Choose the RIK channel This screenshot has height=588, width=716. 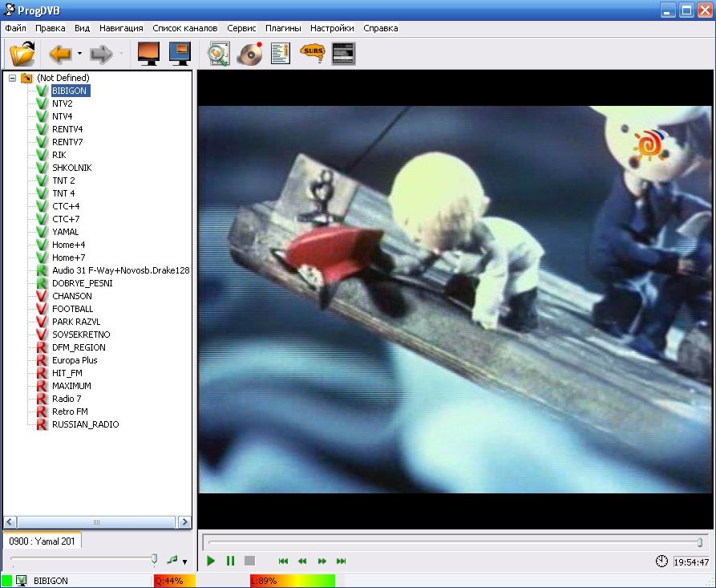pyautogui.click(x=59, y=155)
